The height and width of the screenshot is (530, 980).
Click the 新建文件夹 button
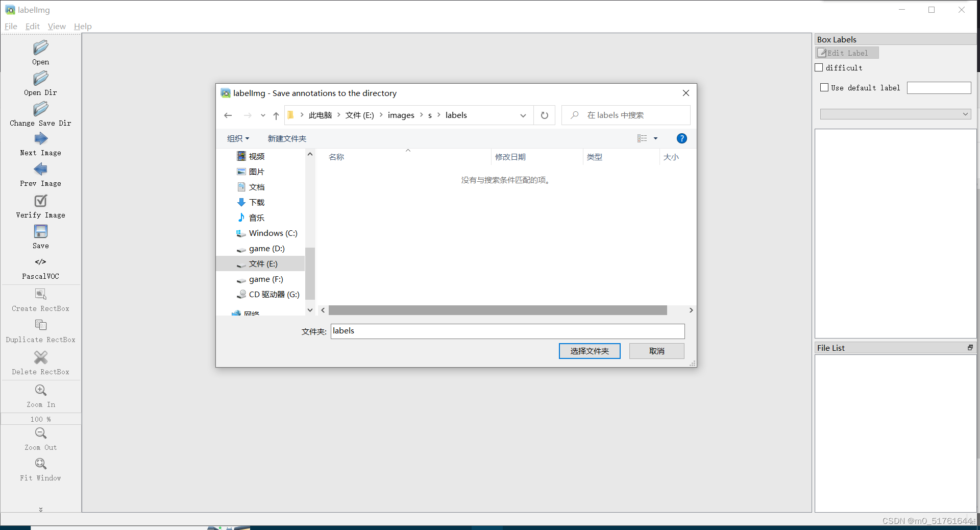(287, 138)
